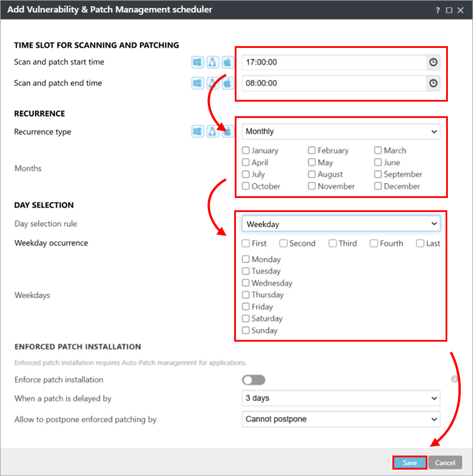The height and width of the screenshot is (476, 473).
Task: Click the Apple icon beside Scan and patch end time
Action: 228,84
